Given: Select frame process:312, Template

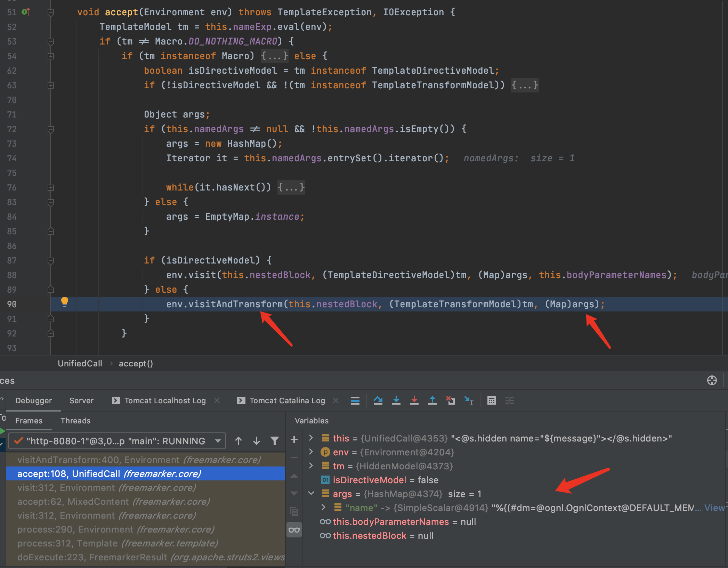Looking at the screenshot, I should (x=146, y=543).
